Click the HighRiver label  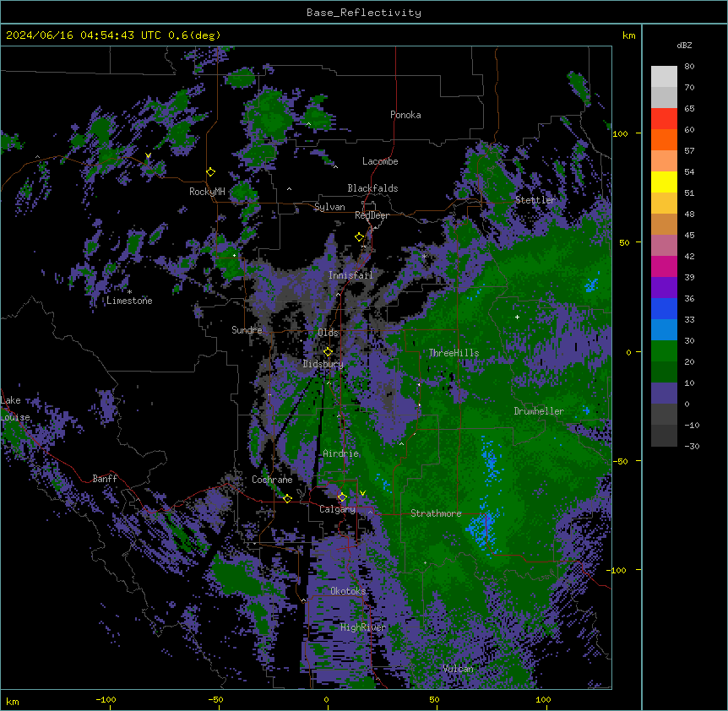click(x=363, y=627)
